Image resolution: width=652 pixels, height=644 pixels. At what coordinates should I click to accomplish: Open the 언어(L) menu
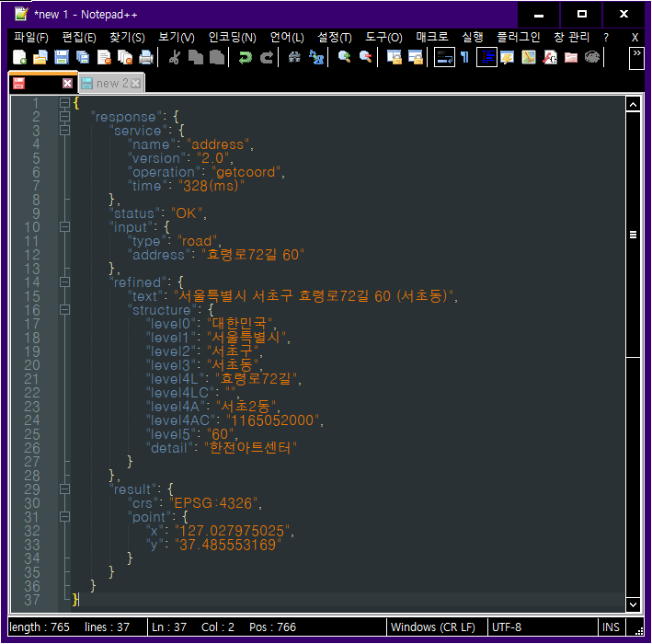(287, 38)
